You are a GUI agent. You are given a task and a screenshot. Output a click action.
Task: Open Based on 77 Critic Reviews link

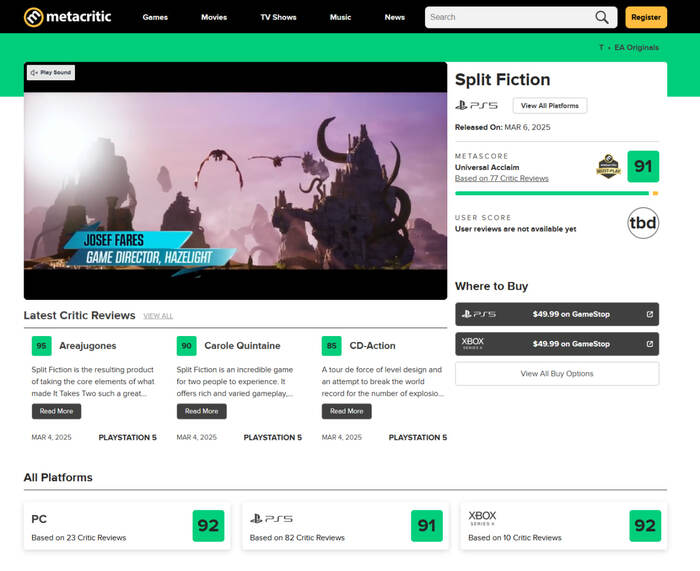[x=501, y=179]
